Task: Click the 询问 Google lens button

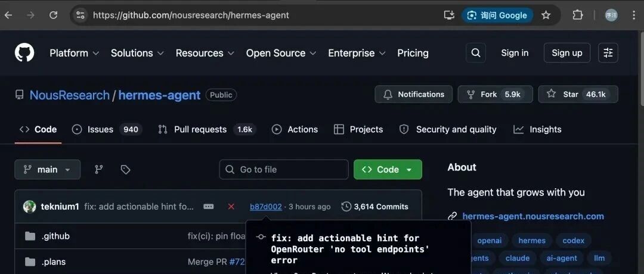Action: click(497, 15)
